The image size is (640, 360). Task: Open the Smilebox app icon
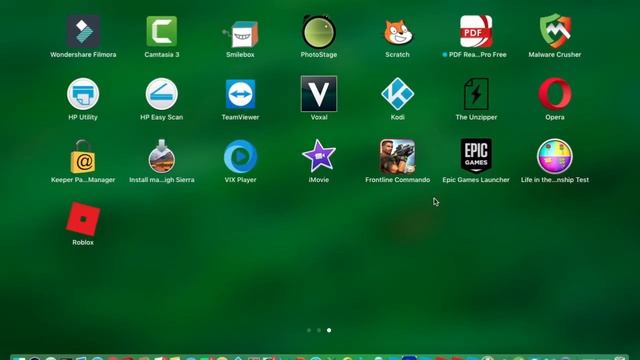point(240,33)
